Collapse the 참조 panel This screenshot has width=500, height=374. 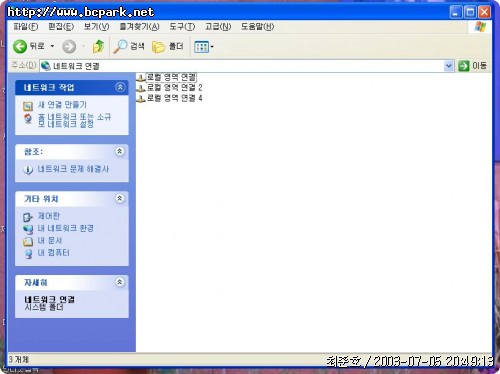tap(120, 152)
